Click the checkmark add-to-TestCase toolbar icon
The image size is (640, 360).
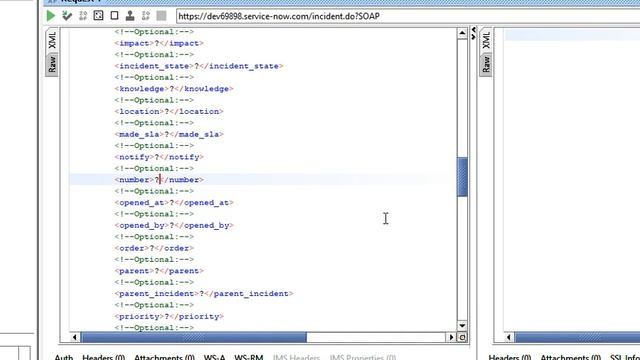[x=67, y=16]
